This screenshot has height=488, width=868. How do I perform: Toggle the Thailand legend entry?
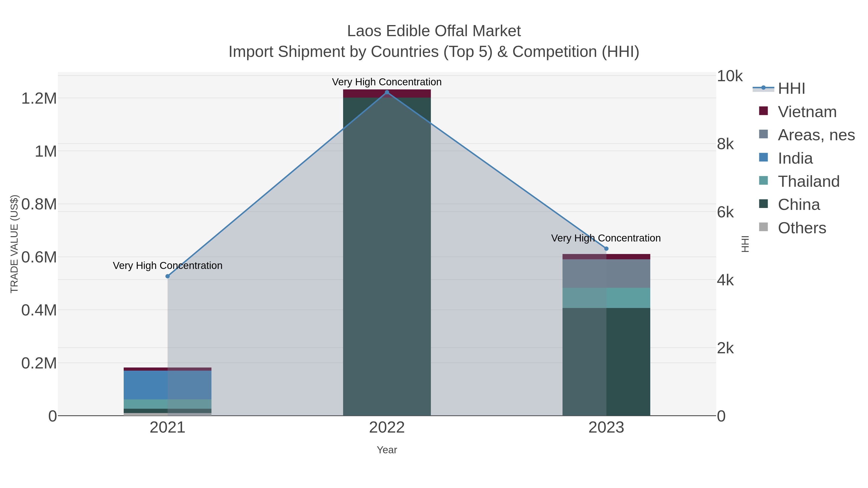pyautogui.click(x=799, y=181)
